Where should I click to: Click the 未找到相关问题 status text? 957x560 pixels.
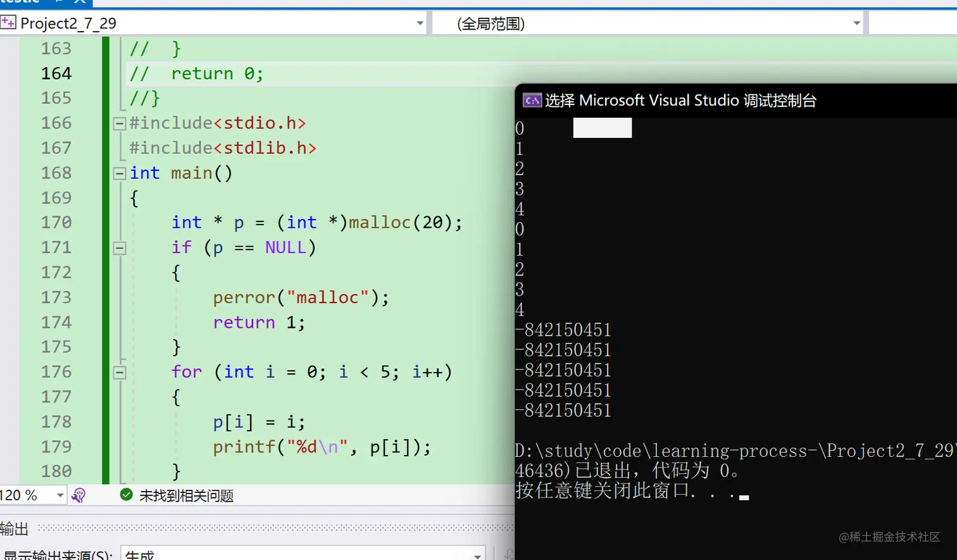[x=186, y=495]
